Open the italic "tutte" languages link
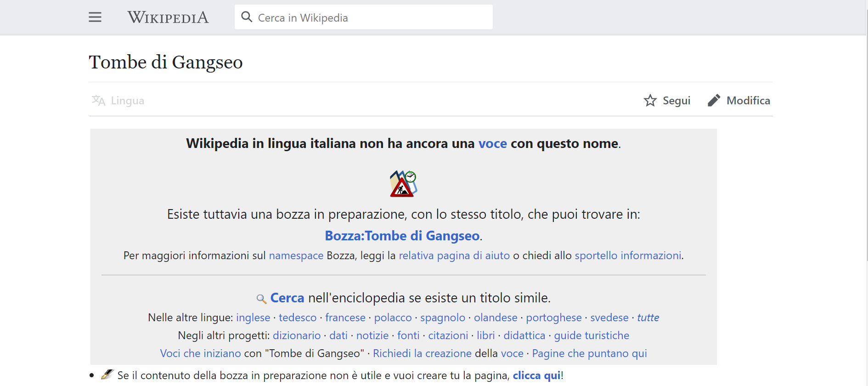 coord(648,318)
